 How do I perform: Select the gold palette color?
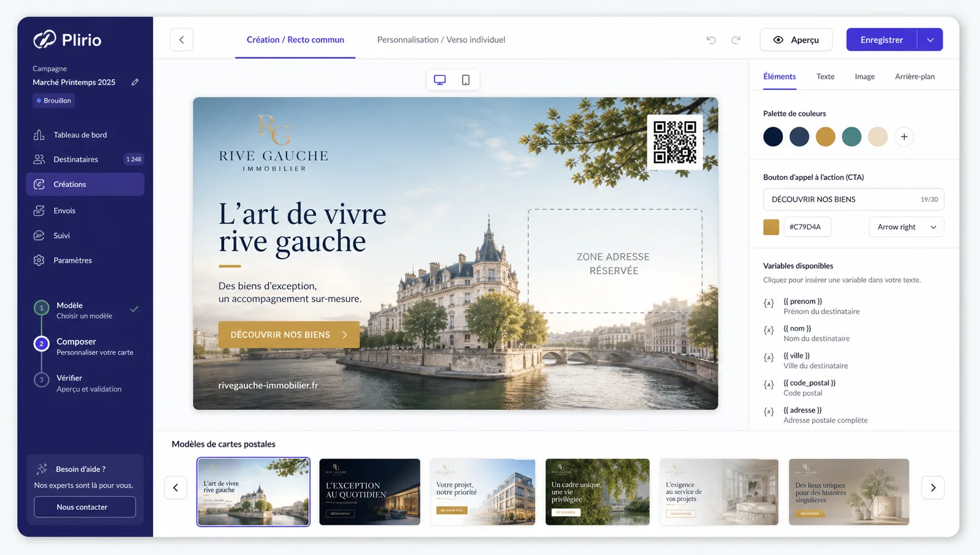click(x=826, y=137)
